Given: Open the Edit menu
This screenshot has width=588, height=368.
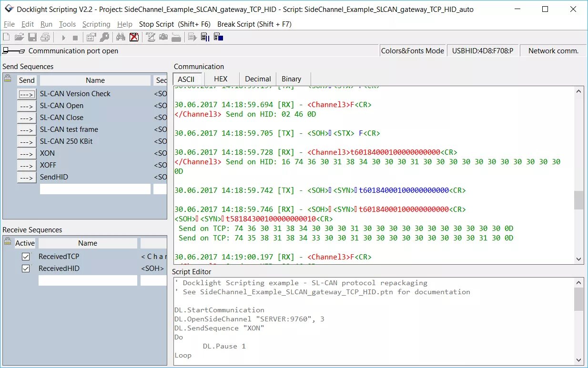Looking at the screenshot, I should tap(28, 24).
